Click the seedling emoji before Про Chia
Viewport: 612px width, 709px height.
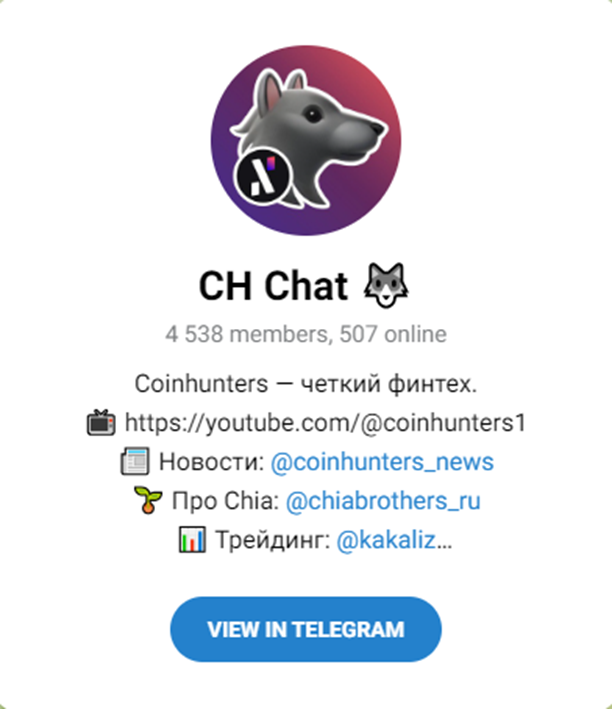[x=148, y=500]
